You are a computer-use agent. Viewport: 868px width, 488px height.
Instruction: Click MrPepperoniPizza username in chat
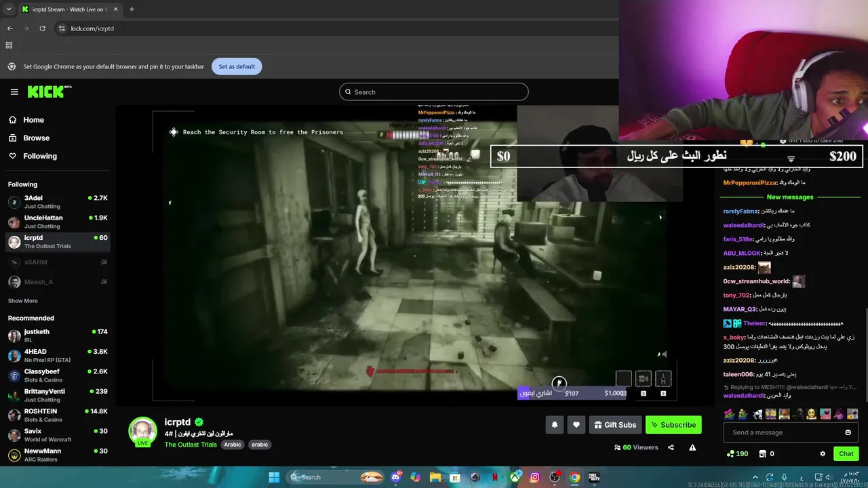point(750,182)
